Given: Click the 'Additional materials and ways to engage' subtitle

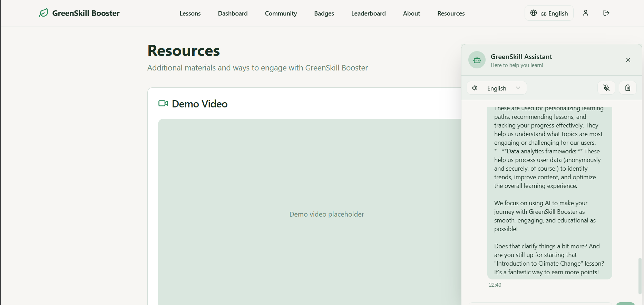Looking at the screenshot, I should tap(257, 68).
